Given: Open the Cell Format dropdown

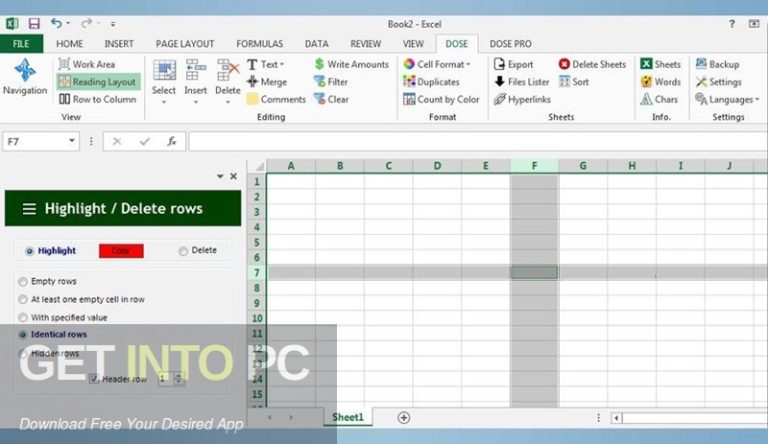Looking at the screenshot, I should tap(437, 64).
